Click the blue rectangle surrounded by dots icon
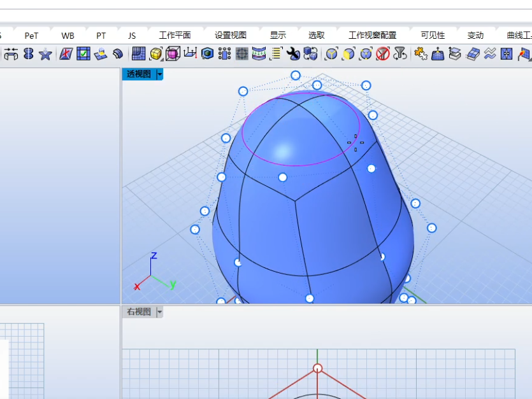 [224, 54]
